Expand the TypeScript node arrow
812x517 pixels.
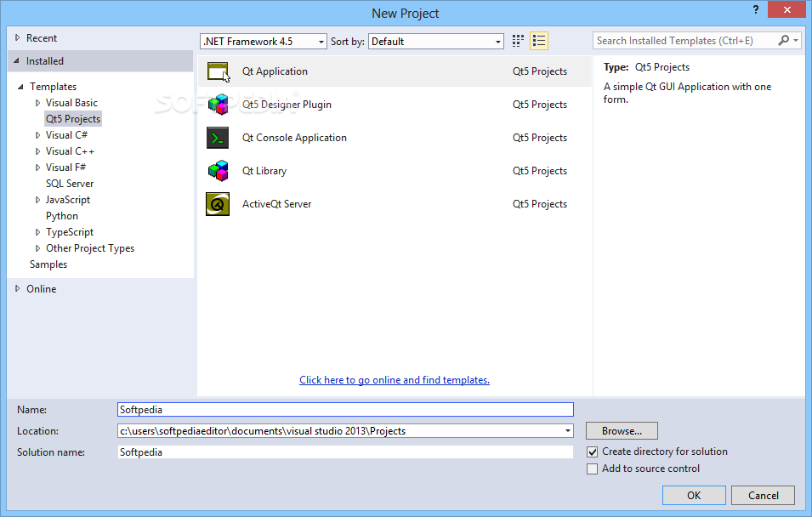[x=37, y=232]
